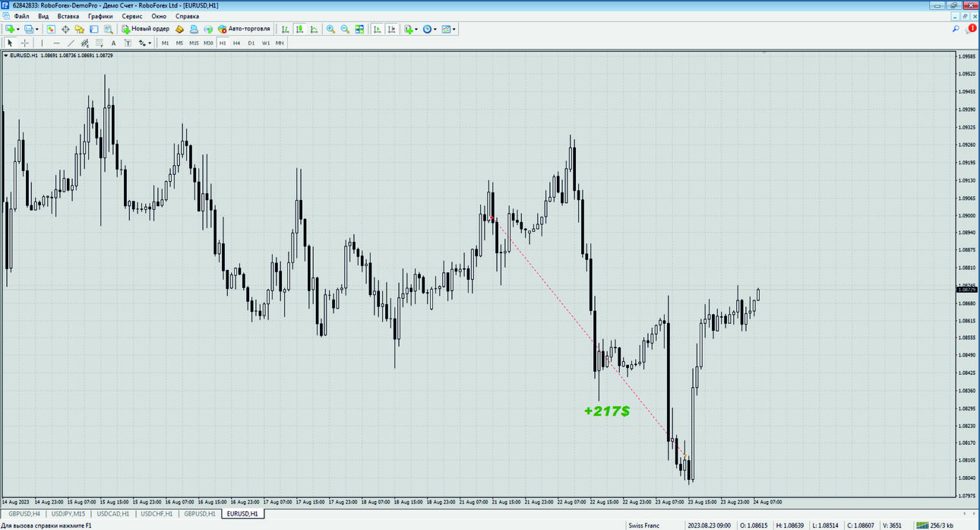This screenshot has width=980, height=530.
Task: Open the Сервис menu
Action: tap(132, 16)
